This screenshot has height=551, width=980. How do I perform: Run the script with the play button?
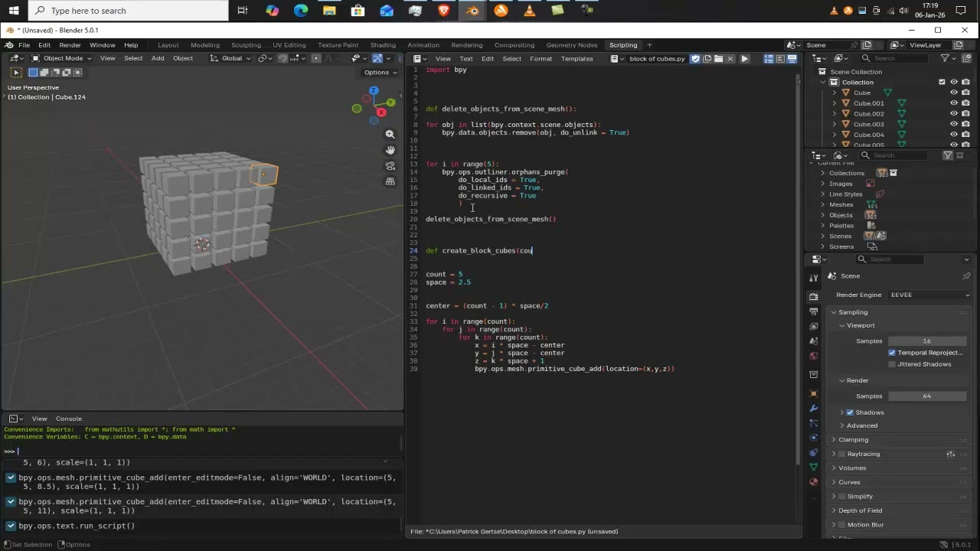click(744, 58)
